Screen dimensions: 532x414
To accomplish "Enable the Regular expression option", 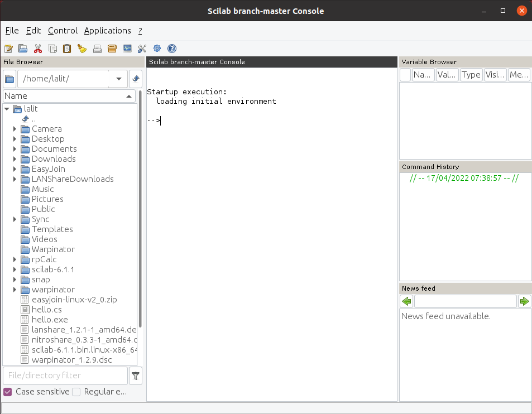I will point(76,392).
